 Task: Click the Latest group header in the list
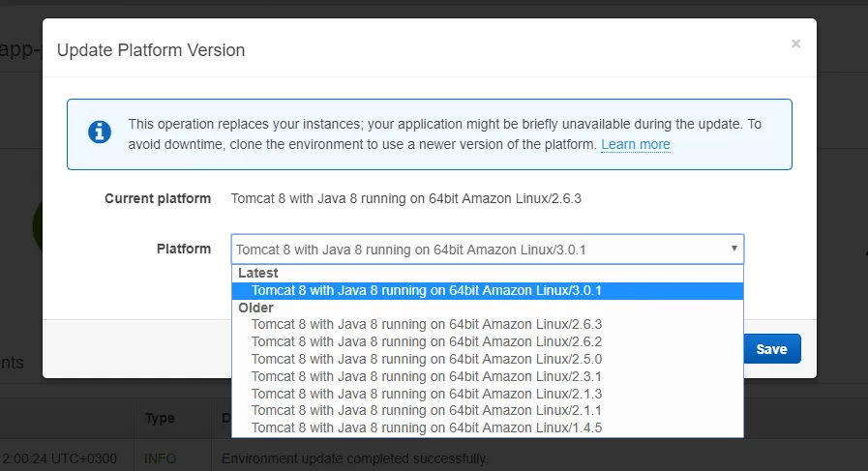(258, 274)
